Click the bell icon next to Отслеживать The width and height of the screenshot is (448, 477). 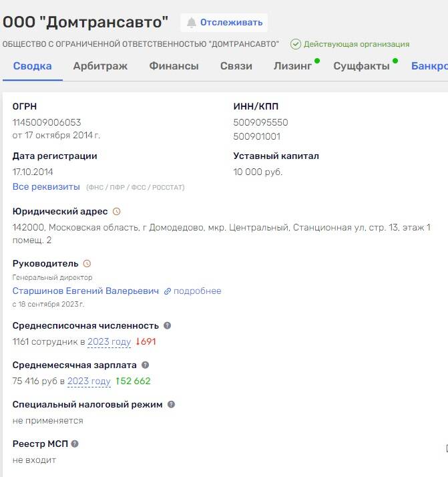click(191, 23)
